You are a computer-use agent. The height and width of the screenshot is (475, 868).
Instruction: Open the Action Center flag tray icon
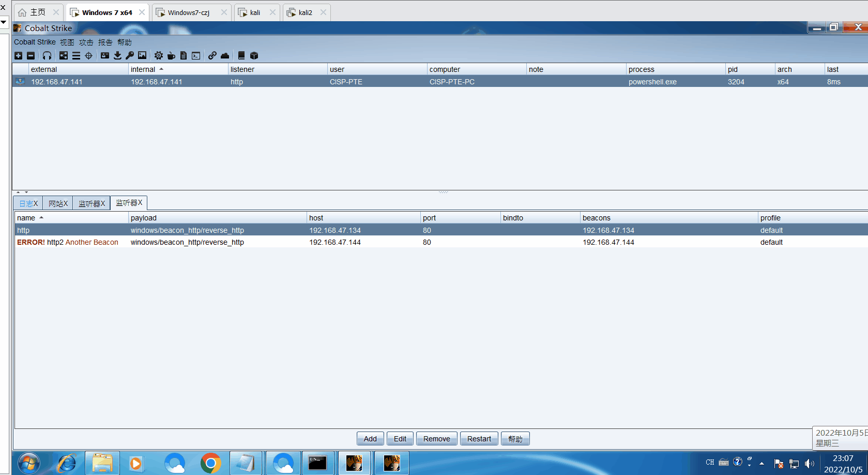point(779,464)
